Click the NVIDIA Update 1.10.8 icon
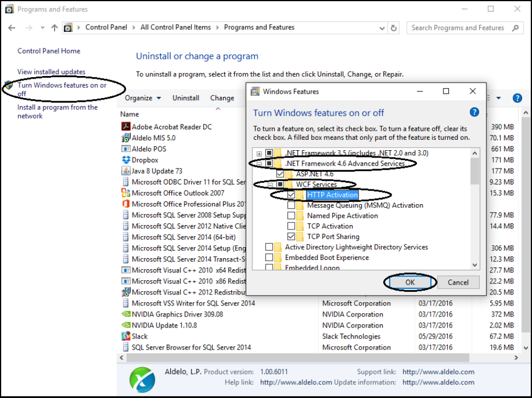Screen dimensions: 532x398 (126, 325)
